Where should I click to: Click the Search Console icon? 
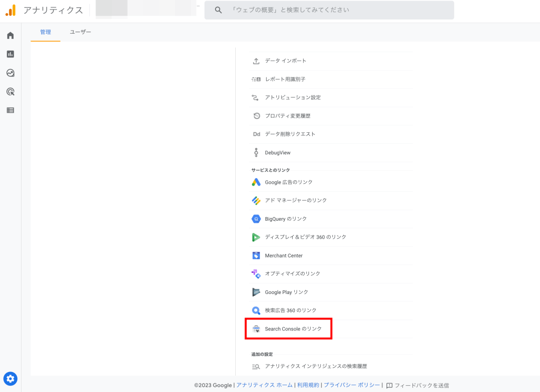pos(256,329)
